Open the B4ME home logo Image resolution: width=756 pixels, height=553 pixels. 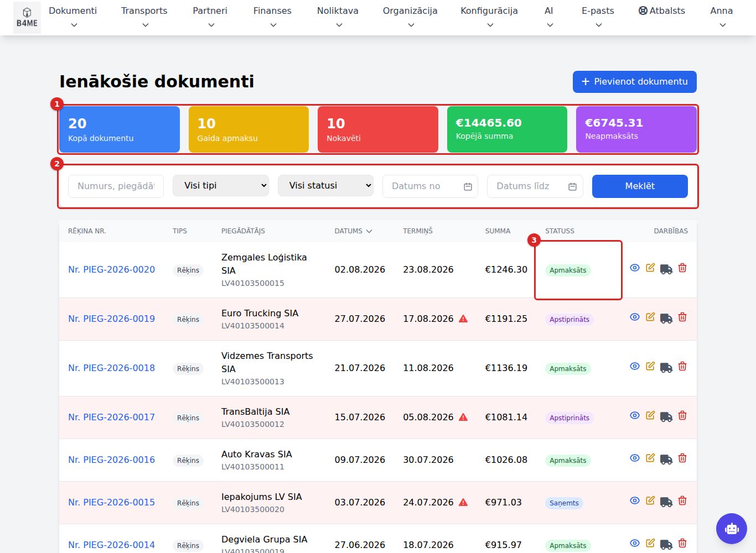[x=27, y=18]
